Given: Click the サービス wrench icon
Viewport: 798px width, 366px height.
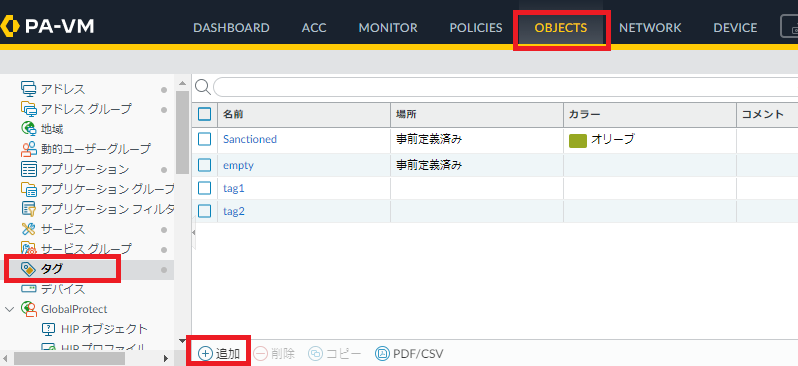Looking at the screenshot, I should tap(29, 229).
